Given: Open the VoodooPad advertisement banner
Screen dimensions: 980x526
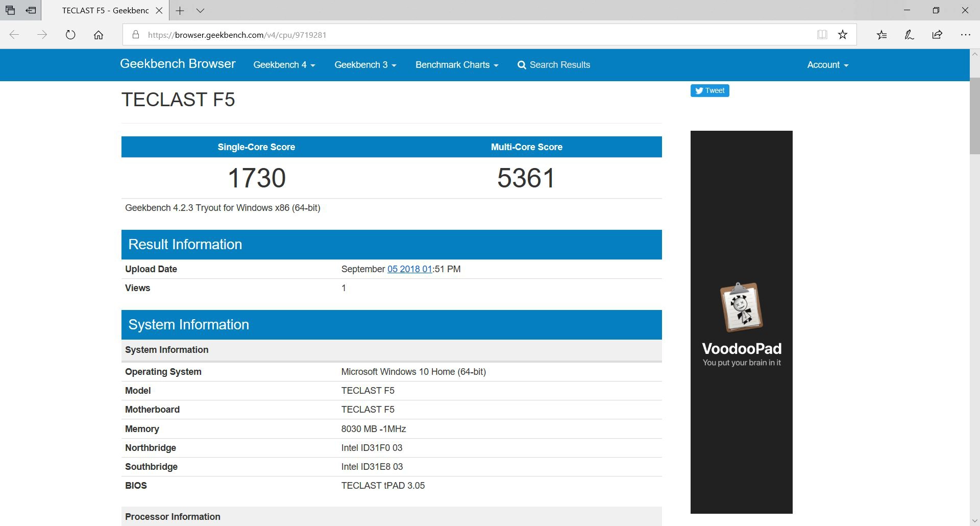Looking at the screenshot, I should pos(741,322).
